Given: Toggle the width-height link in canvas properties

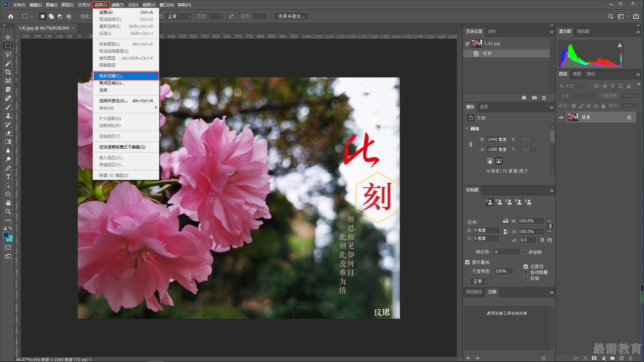Looking at the screenshot, I should pos(471,144).
